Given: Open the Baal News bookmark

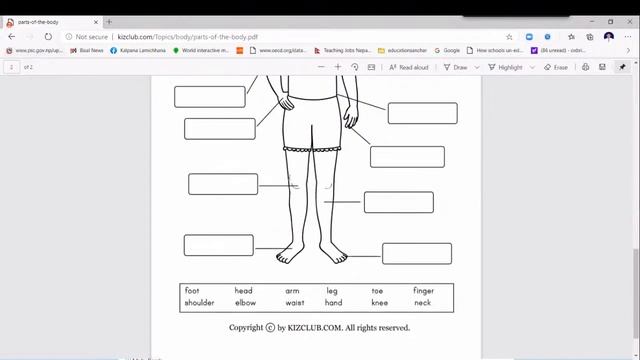Looking at the screenshot, I should pos(87,50).
